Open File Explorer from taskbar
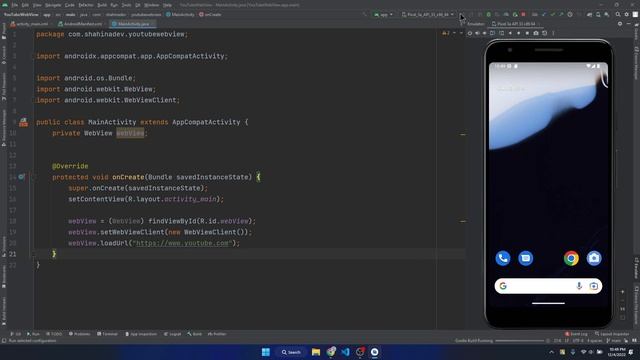Screen dimensions: 640x360 click(x=316, y=352)
